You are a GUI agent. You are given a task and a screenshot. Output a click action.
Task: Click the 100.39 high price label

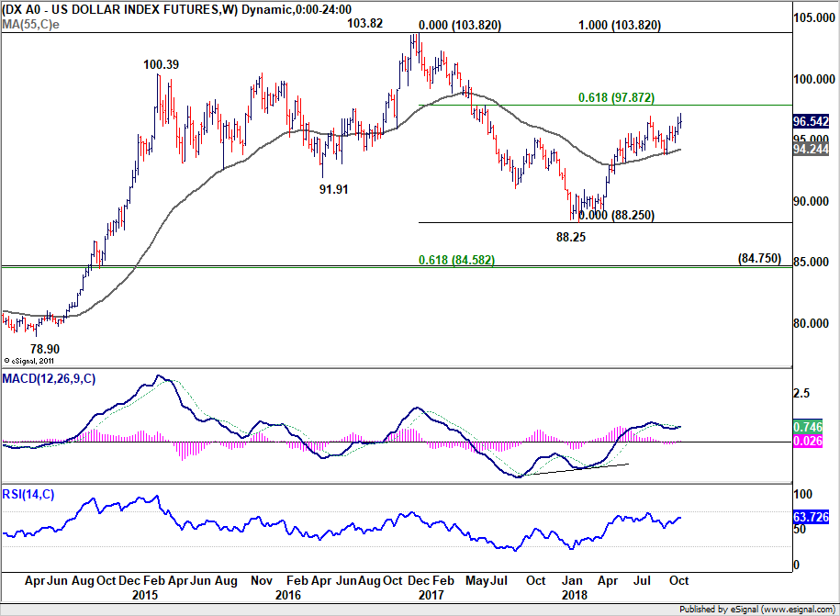pos(161,65)
